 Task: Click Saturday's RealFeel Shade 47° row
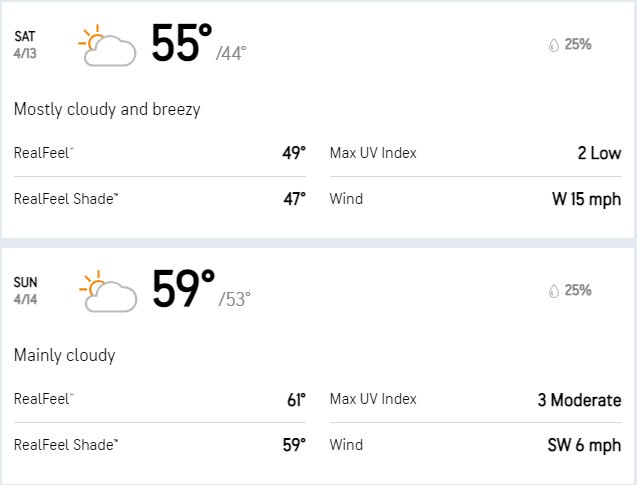tap(160, 199)
